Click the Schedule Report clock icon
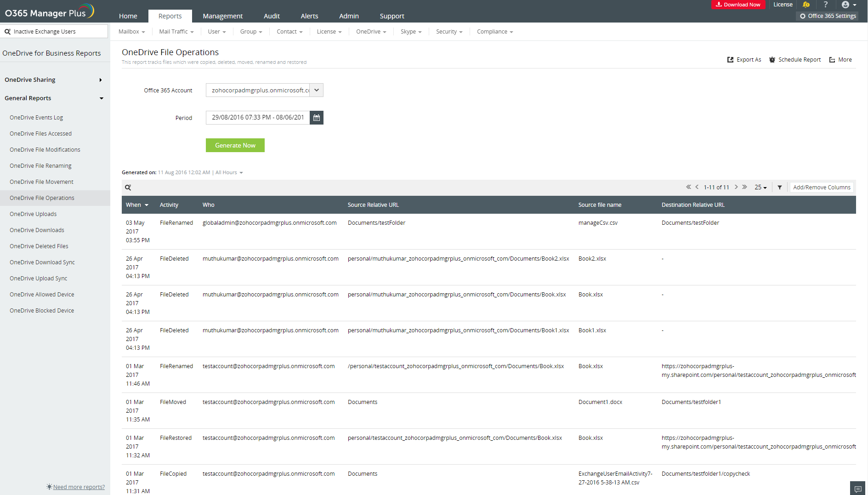 click(772, 60)
